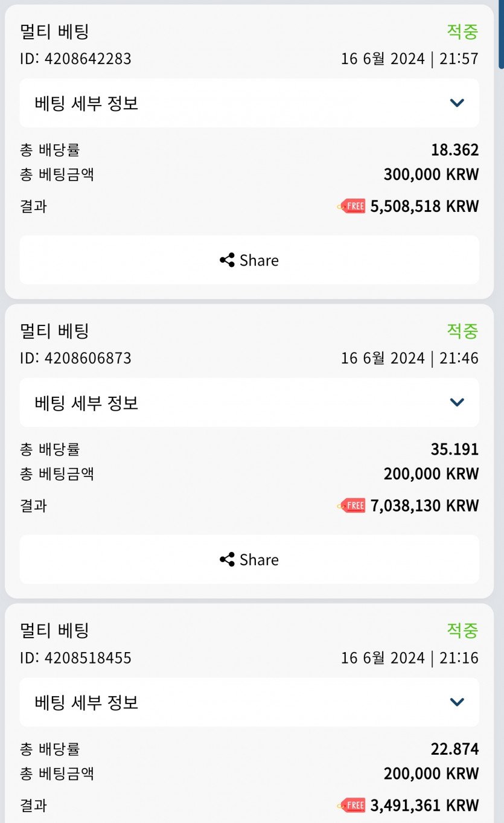504x823 pixels.
Task: Expand bet details for ID 4208518455
Action: pos(249,702)
